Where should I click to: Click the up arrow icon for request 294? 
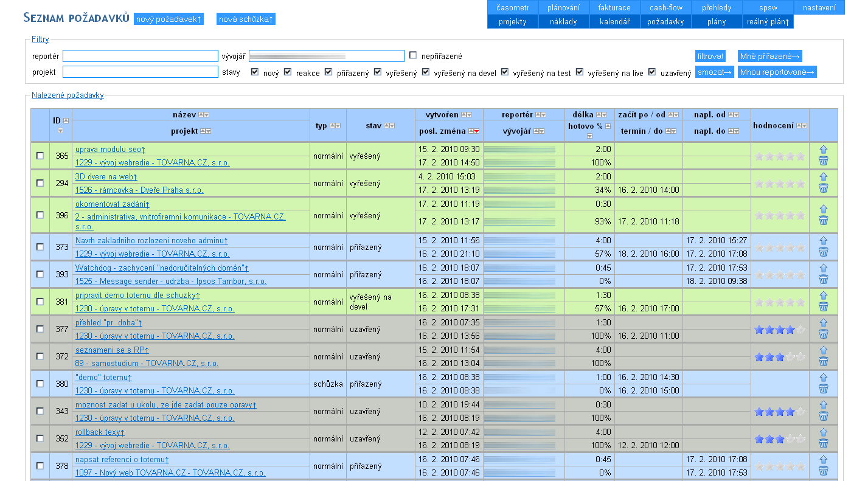(x=824, y=177)
